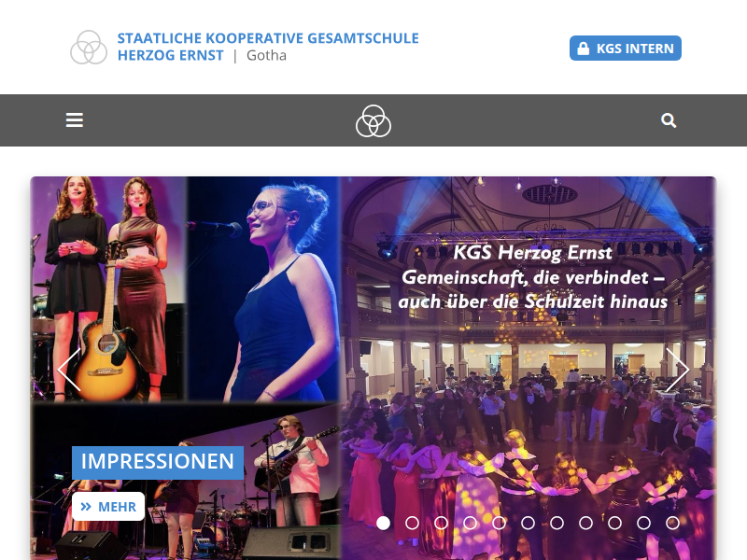Select the last slider dot

[x=672, y=523]
